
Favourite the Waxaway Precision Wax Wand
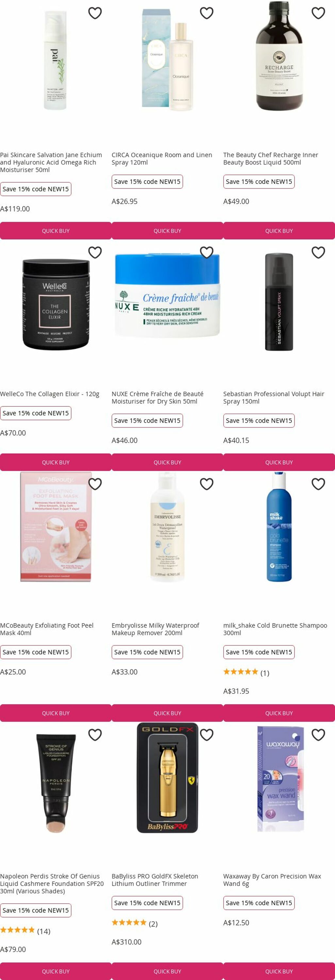click(x=318, y=735)
